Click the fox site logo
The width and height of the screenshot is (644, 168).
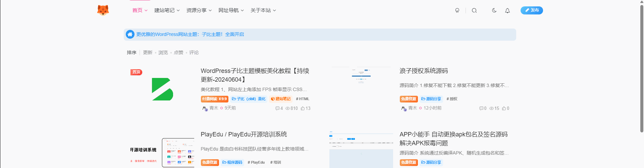point(103,10)
